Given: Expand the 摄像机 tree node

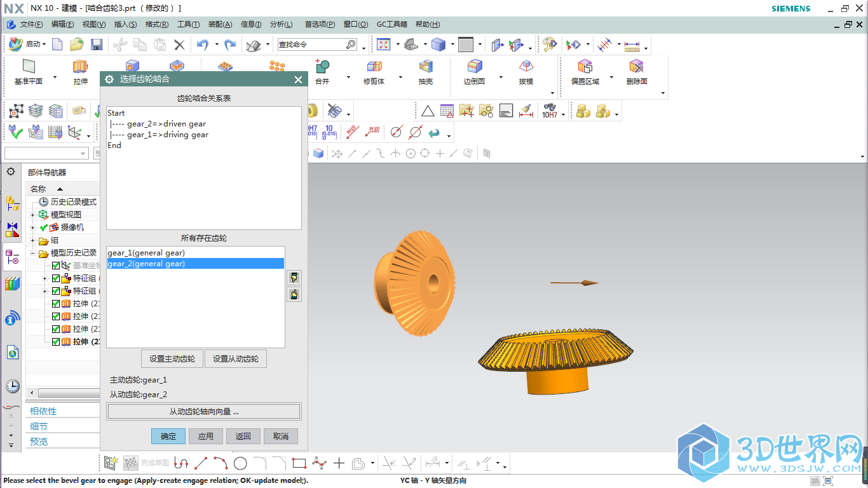Looking at the screenshot, I should (x=33, y=227).
